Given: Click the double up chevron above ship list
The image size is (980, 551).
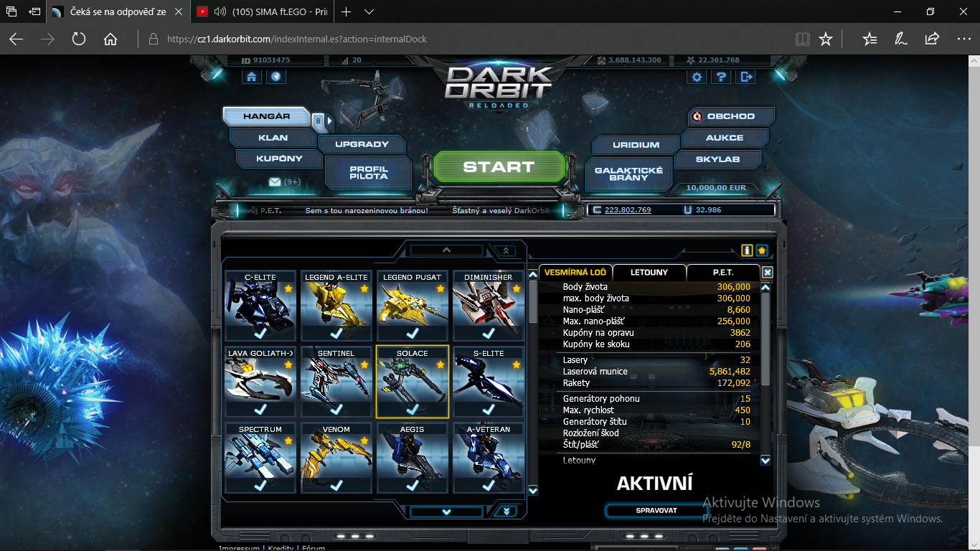Looking at the screenshot, I should (506, 250).
